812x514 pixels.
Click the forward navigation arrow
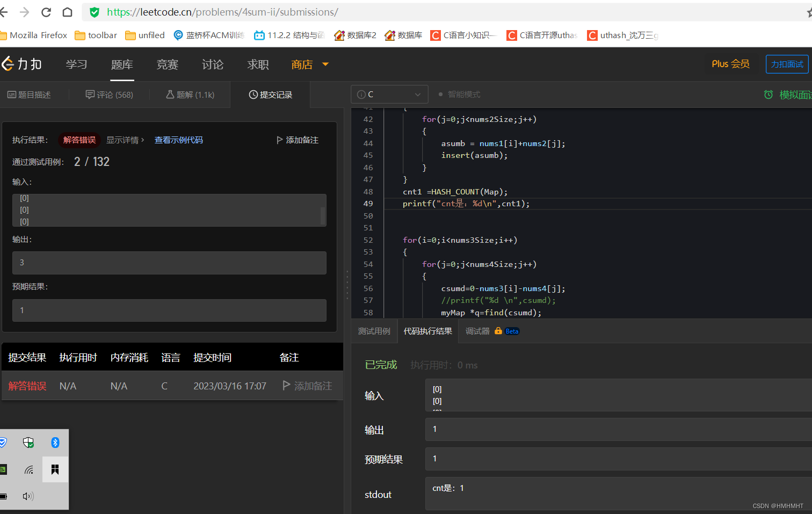tap(25, 12)
